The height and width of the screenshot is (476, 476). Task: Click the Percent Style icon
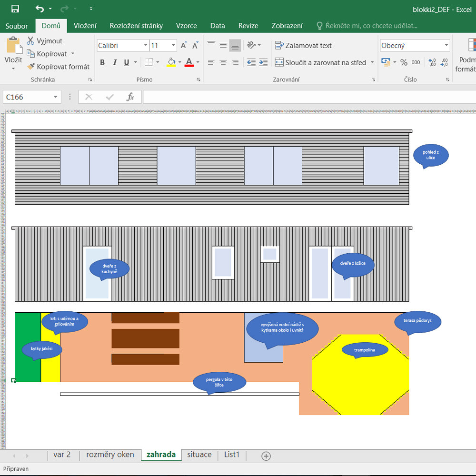(x=404, y=62)
